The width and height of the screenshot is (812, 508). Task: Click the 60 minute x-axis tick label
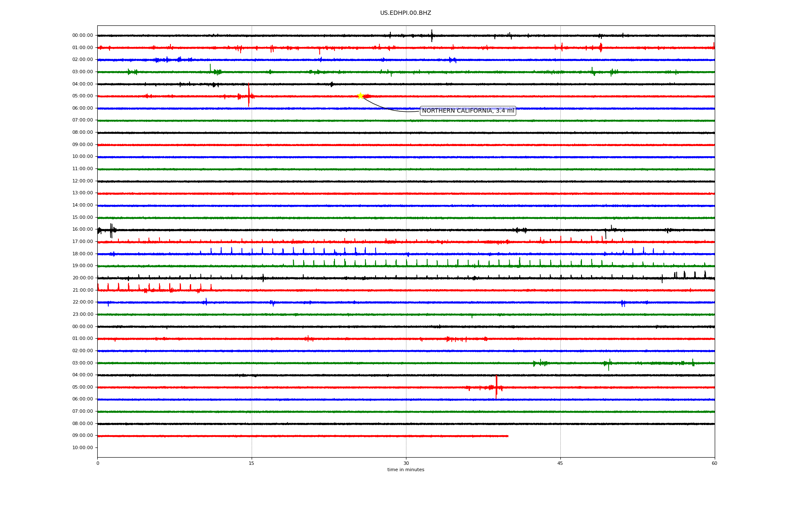pos(714,464)
